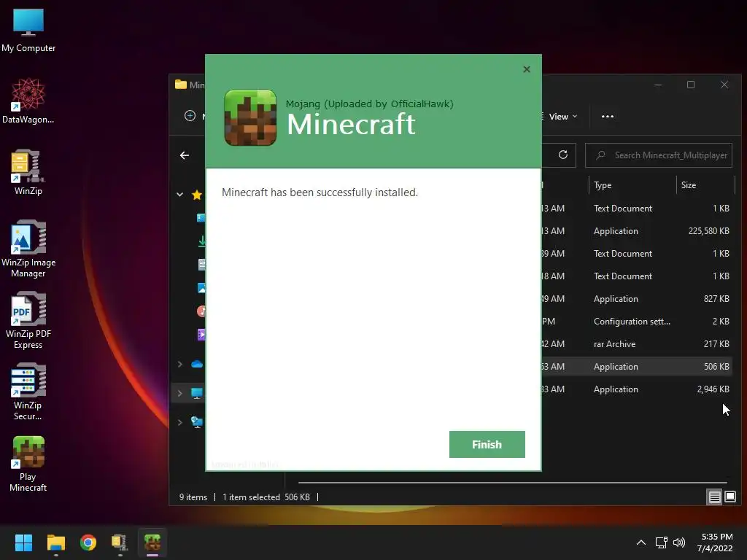Click Search Minecraft_Multiplayer field
The image size is (747, 560).
pyautogui.click(x=659, y=155)
